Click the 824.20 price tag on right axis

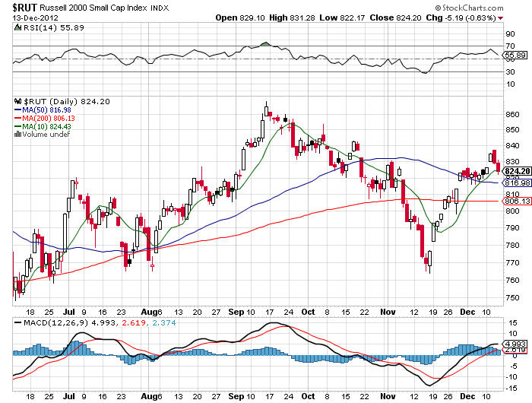click(x=517, y=171)
